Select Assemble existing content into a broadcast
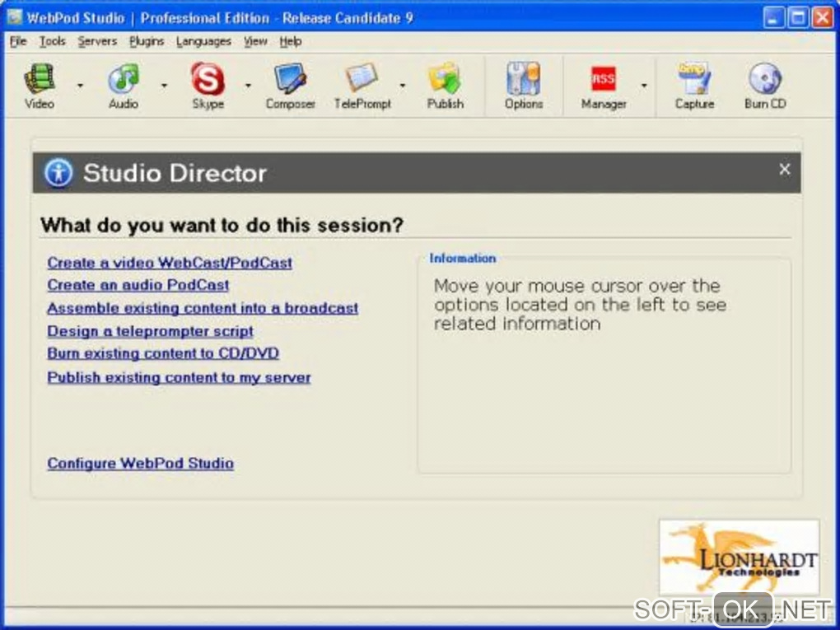Viewport: 840px width, 630px height. coord(203,308)
